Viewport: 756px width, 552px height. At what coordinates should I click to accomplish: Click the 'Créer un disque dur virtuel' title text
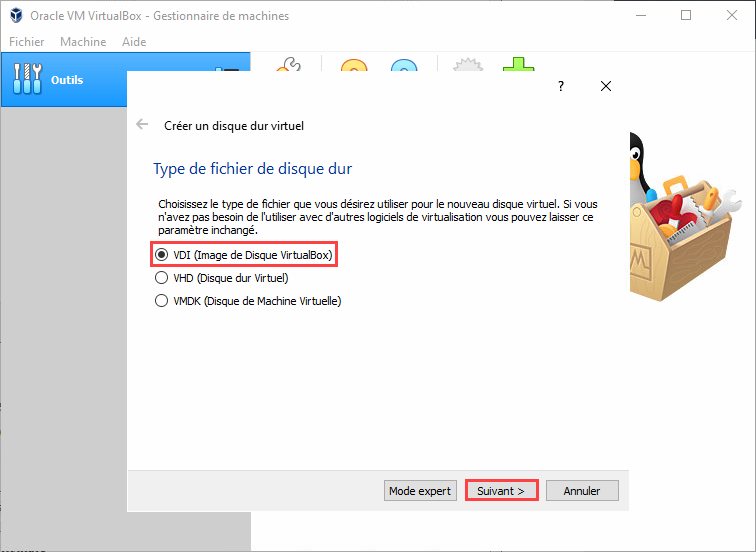234,126
